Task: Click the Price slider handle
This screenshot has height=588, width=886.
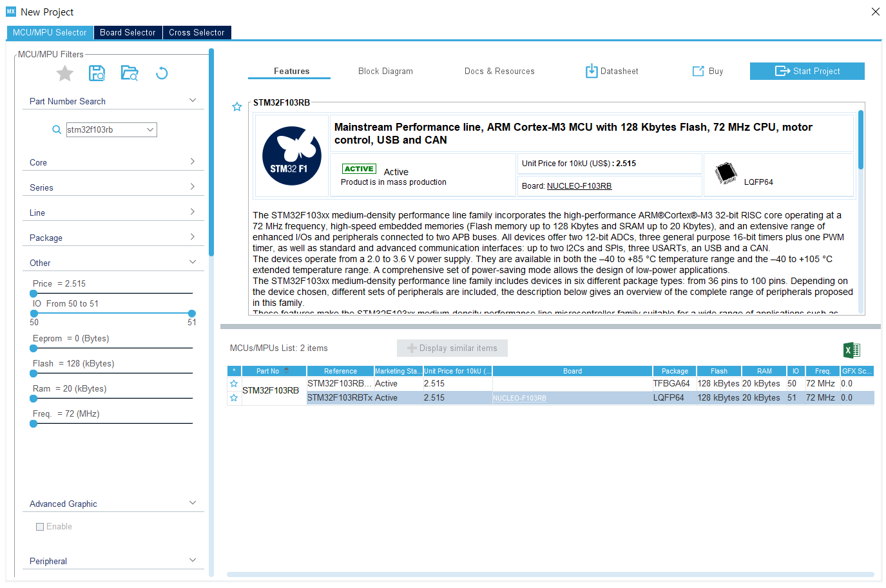Action: [34, 293]
